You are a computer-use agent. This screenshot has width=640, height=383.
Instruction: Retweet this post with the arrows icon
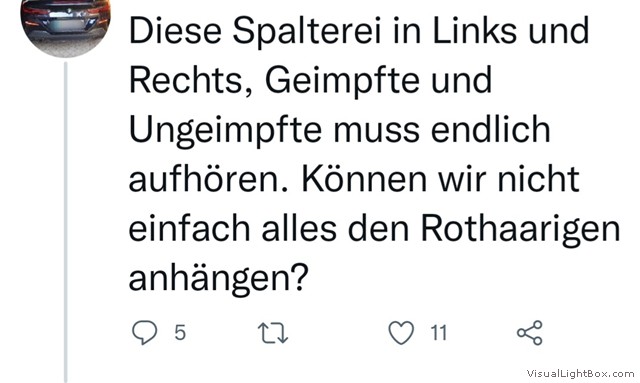click(273, 333)
